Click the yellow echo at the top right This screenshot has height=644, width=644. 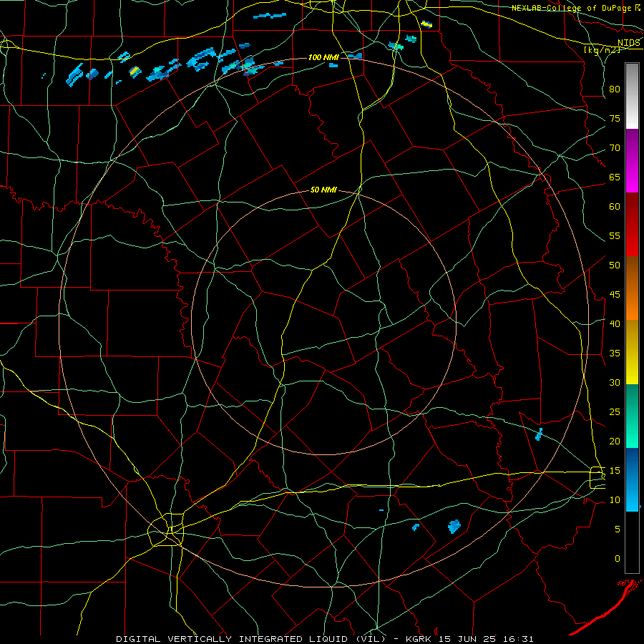[x=426, y=24]
